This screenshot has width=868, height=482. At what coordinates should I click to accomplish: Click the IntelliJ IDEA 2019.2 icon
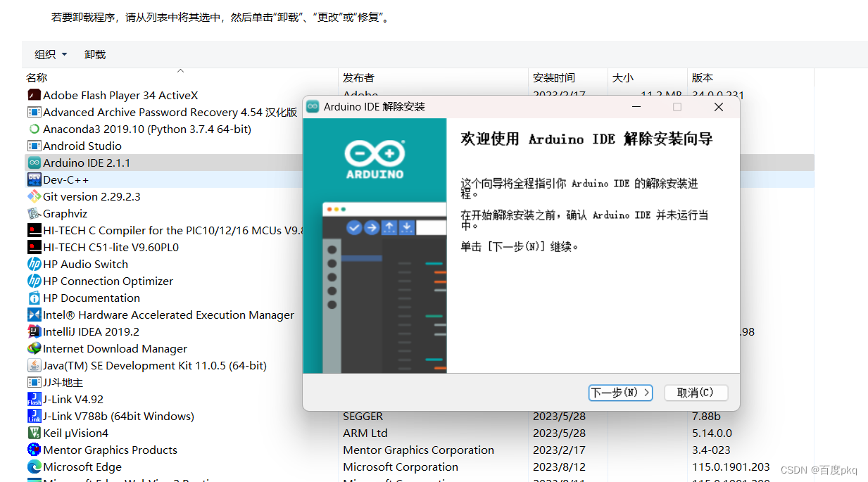point(34,331)
